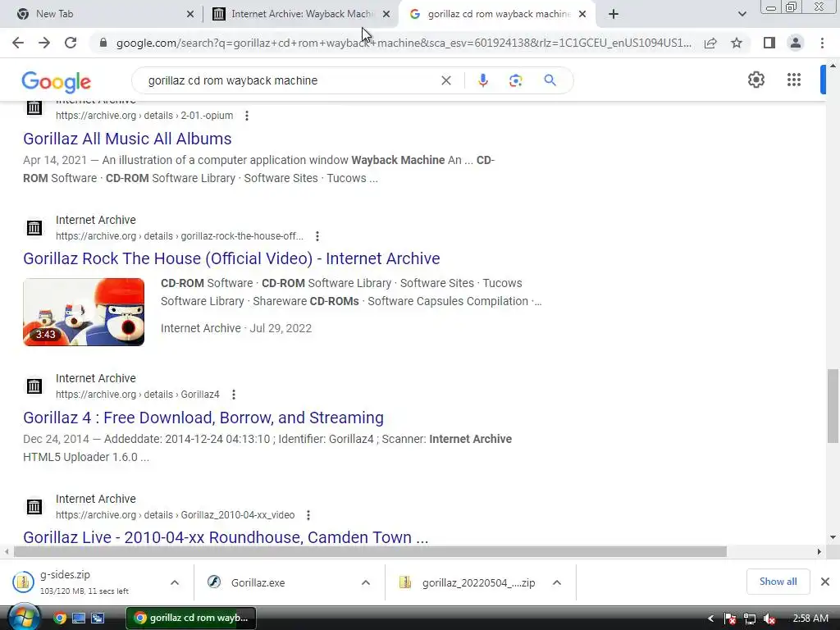Click the browser forward arrow

[x=44, y=43]
